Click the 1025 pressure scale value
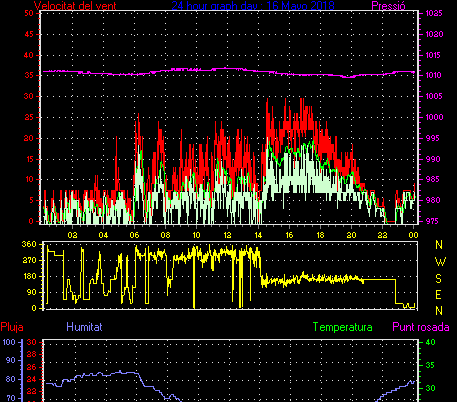The width and height of the screenshot is (457, 402). coord(434,13)
